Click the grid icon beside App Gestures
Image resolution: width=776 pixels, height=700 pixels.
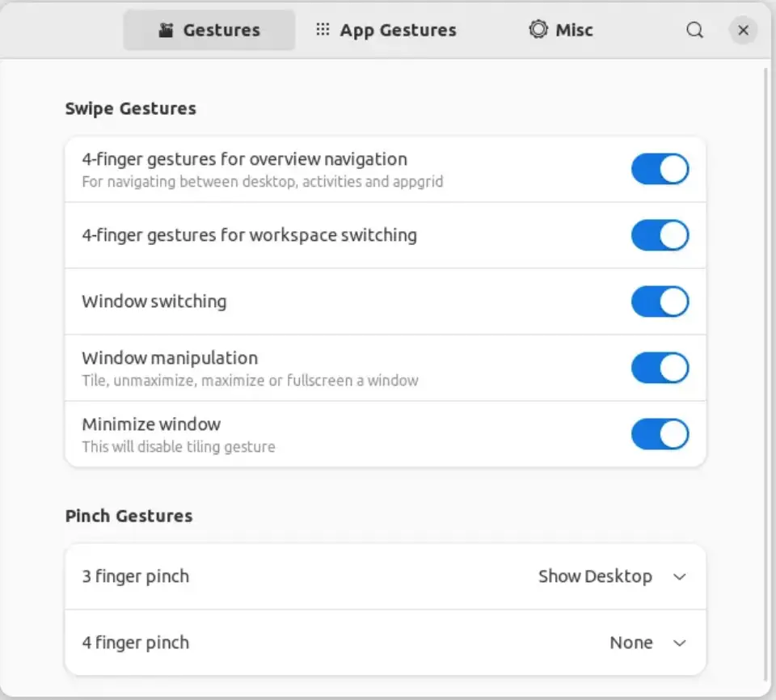(323, 30)
